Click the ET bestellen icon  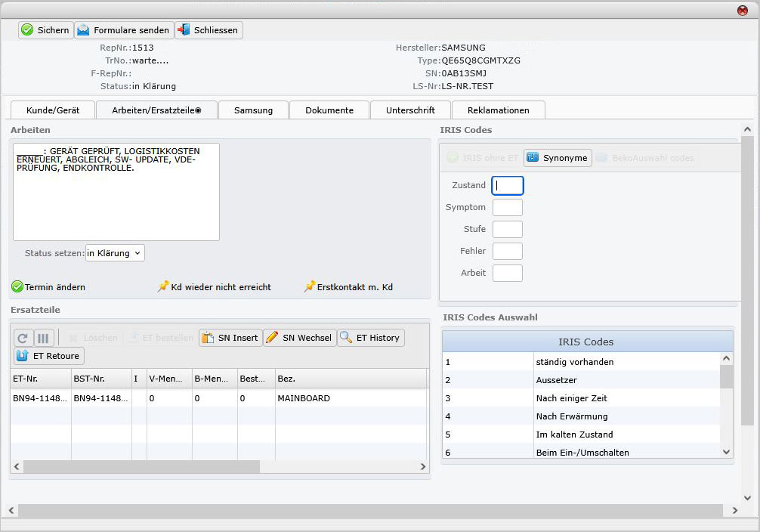point(133,338)
